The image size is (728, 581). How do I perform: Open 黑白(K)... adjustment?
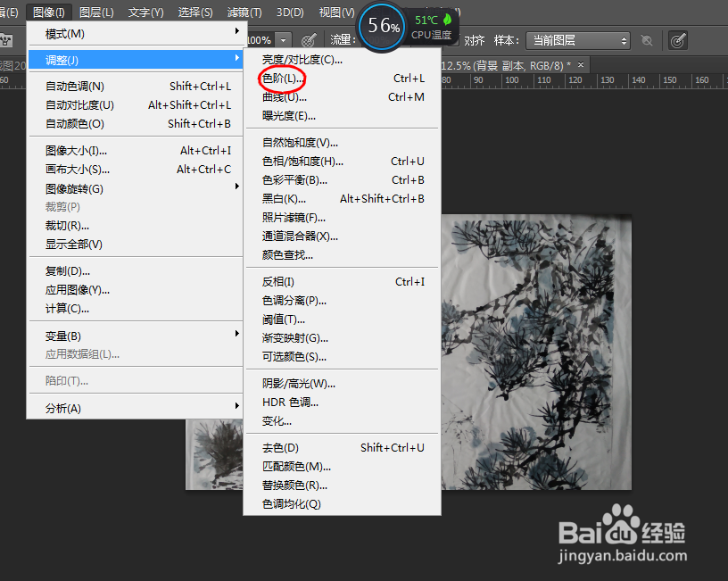tap(343, 199)
